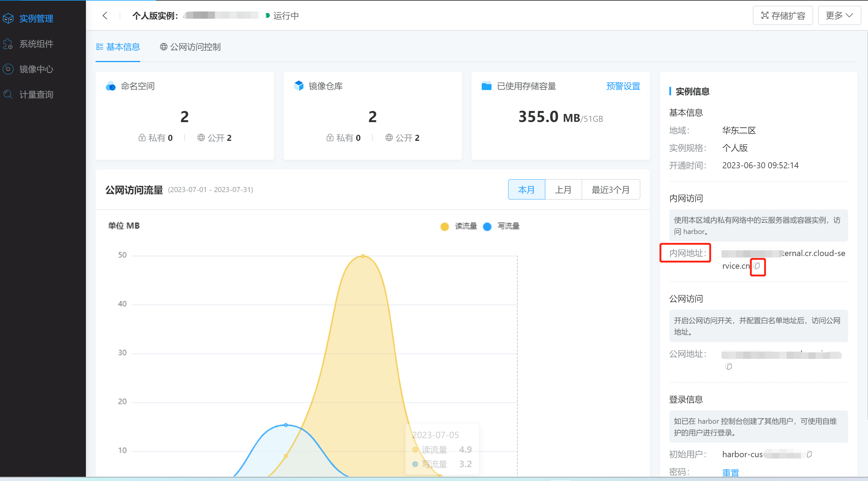Click the 登录信息 section heading
The width and height of the screenshot is (868, 481).
pos(686,400)
